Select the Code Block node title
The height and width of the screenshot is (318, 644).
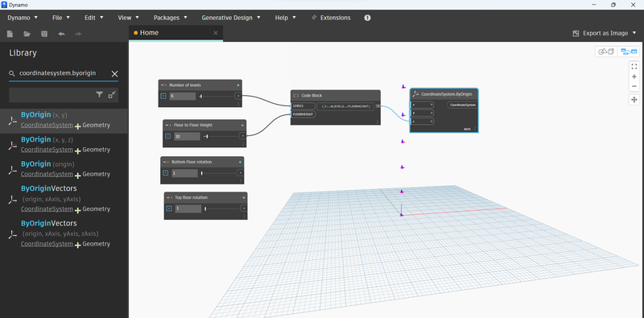click(312, 95)
